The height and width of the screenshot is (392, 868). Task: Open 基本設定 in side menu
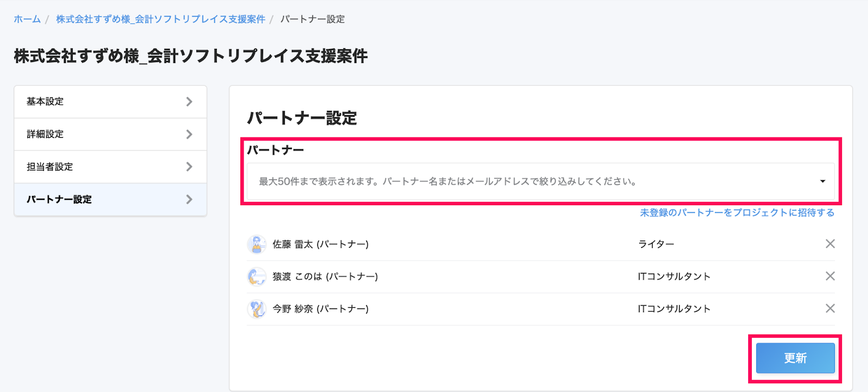tap(110, 102)
